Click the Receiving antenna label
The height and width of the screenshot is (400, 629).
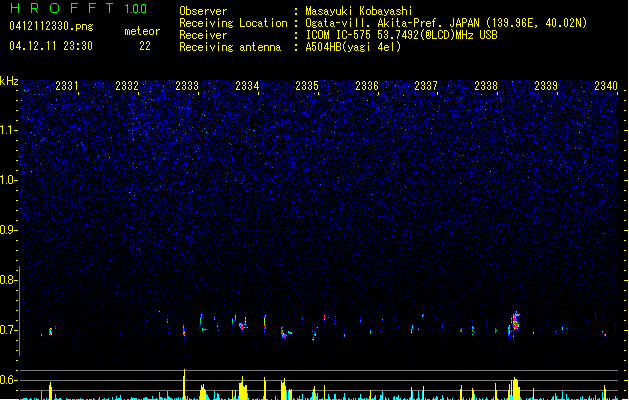pos(230,47)
